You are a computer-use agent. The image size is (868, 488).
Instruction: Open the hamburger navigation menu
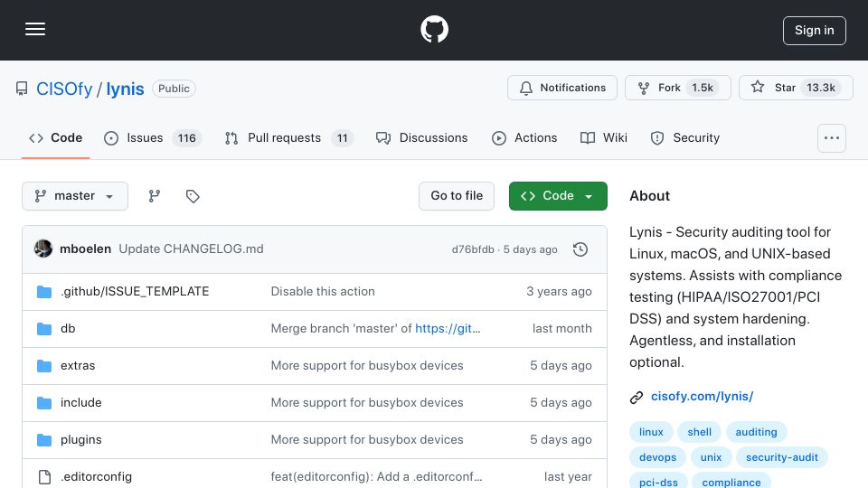pyautogui.click(x=35, y=29)
